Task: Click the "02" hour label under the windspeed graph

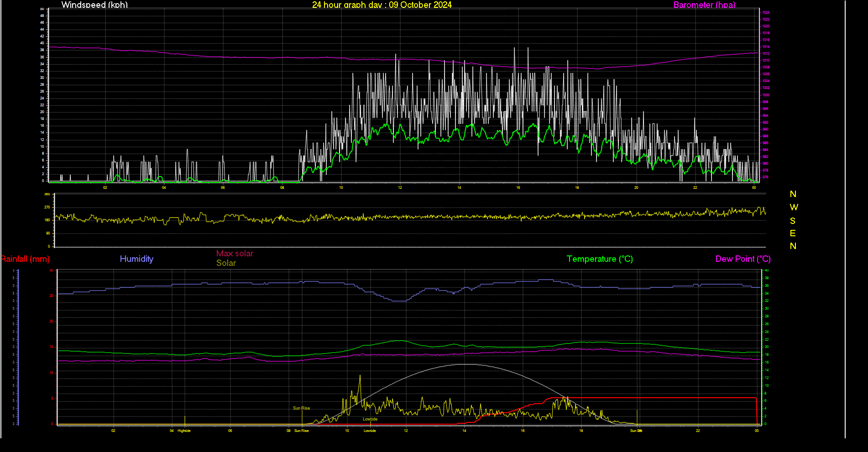Action: (105, 187)
